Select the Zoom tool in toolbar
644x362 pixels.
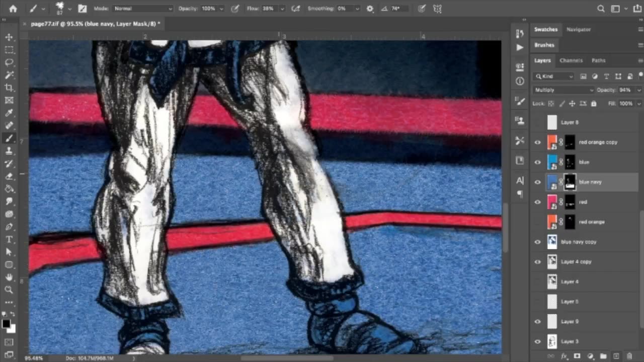[x=9, y=290]
